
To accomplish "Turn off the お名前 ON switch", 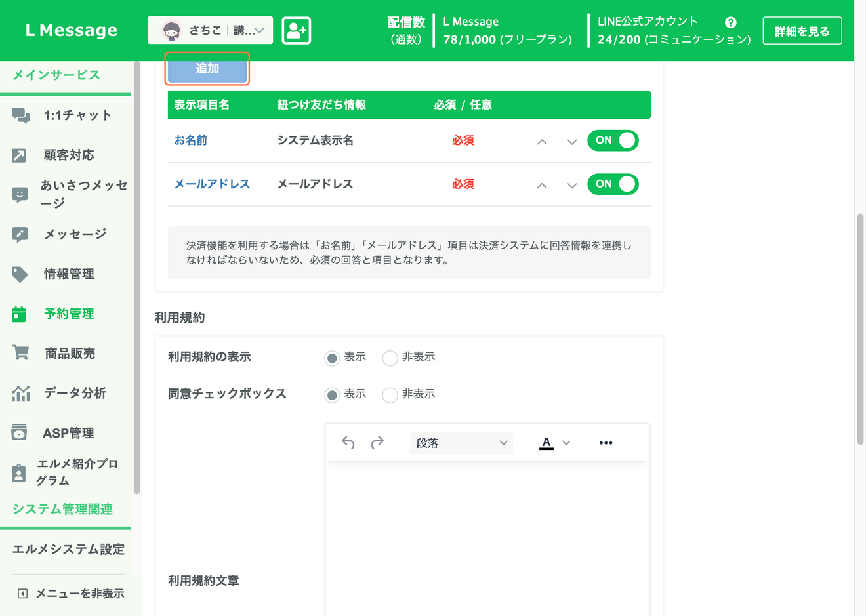I will pos(612,140).
